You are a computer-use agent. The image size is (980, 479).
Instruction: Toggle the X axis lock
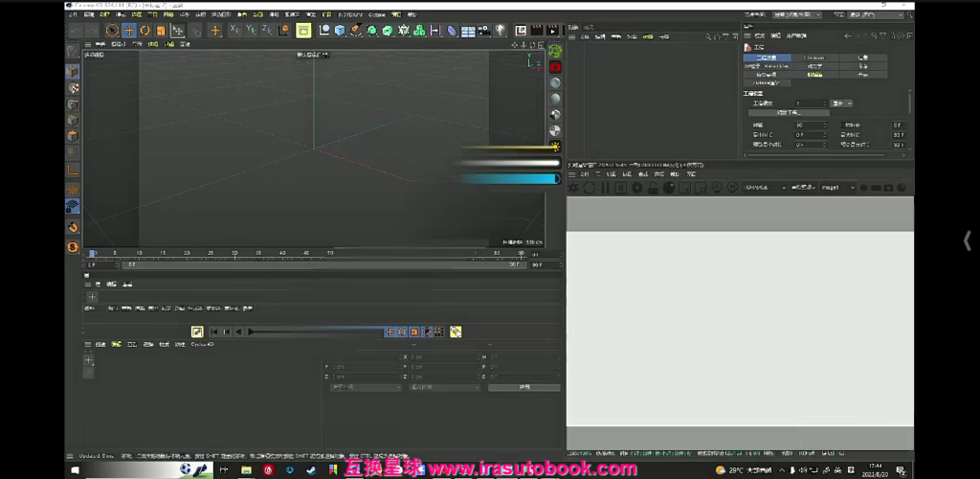point(234,30)
